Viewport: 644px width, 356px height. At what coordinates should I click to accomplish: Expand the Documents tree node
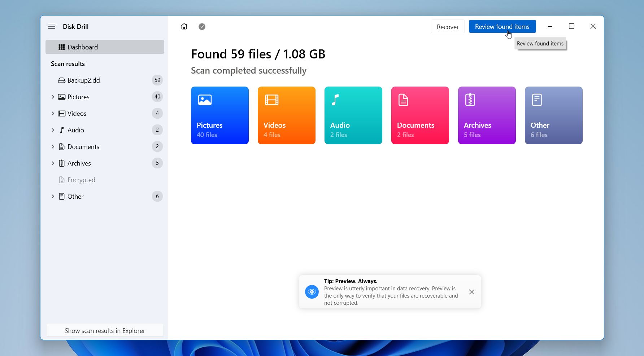(x=53, y=146)
